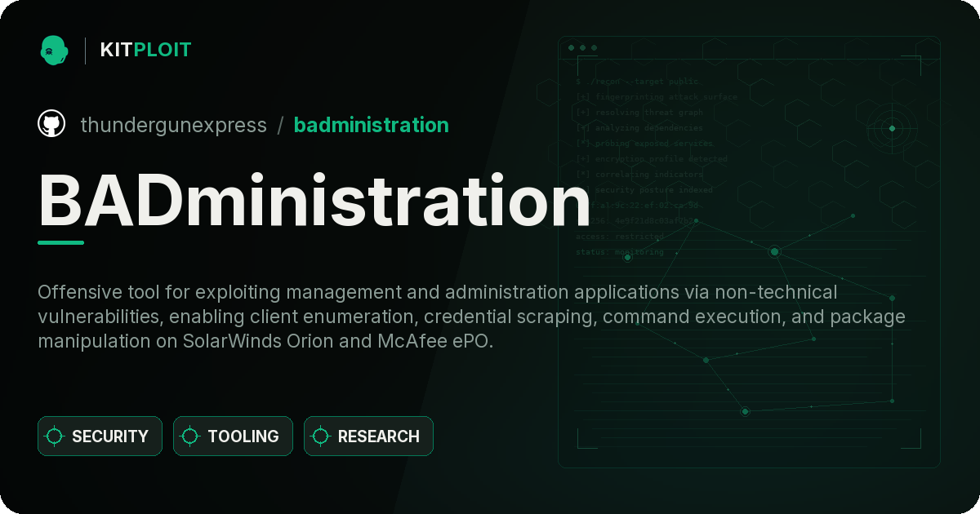Select the TOOLING tag button

[233, 436]
